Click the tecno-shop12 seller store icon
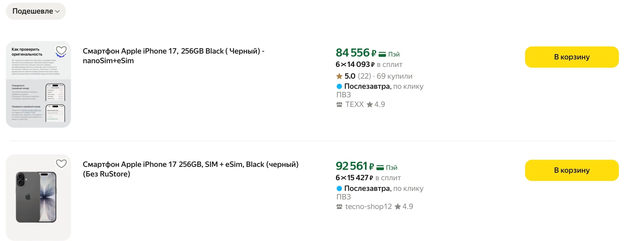The height and width of the screenshot is (241, 644). [339, 207]
